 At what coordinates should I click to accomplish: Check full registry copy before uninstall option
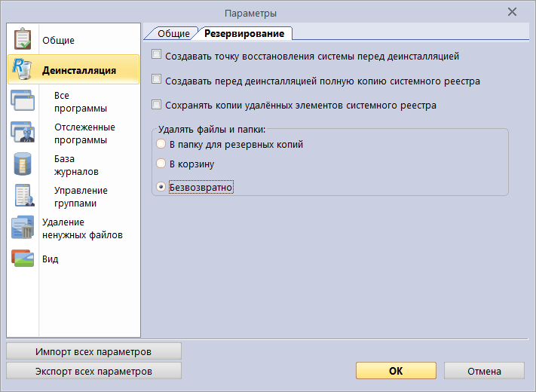coord(157,80)
